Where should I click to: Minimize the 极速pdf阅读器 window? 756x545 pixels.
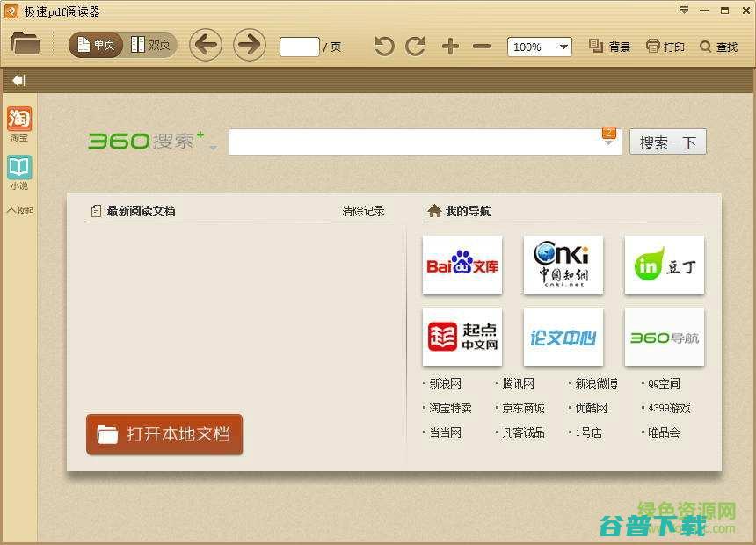click(x=704, y=11)
